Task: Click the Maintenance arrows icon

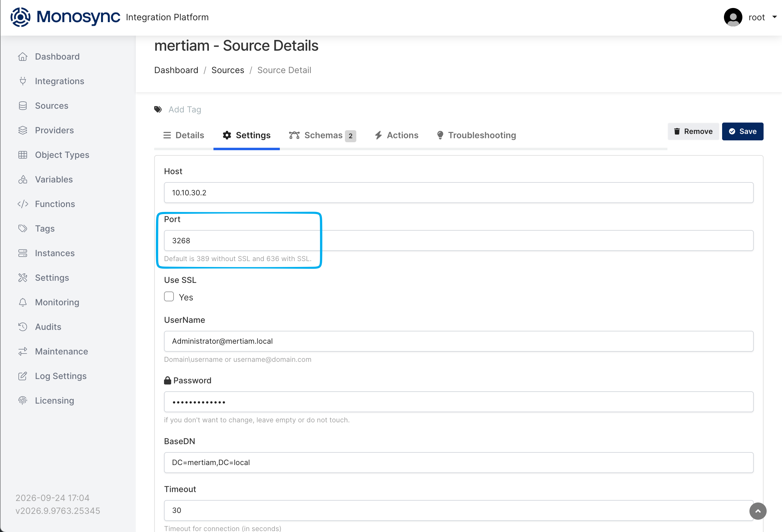Action: click(x=22, y=351)
